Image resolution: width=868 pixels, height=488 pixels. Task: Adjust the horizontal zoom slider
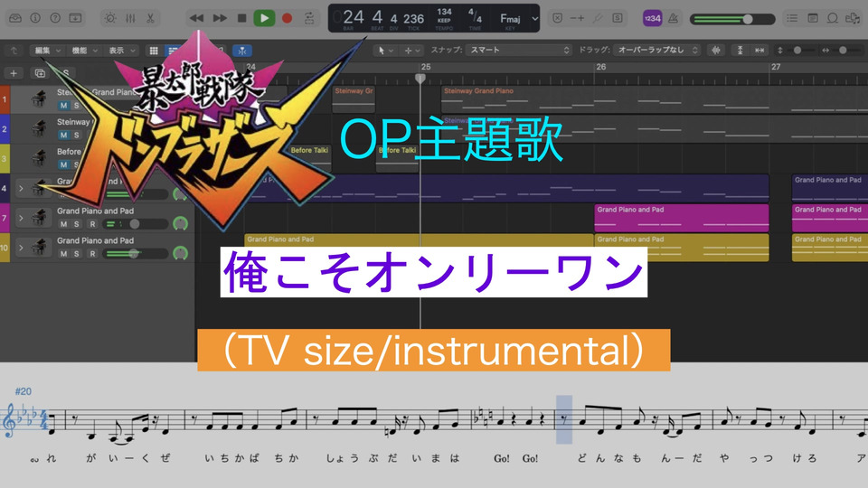(x=842, y=51)
